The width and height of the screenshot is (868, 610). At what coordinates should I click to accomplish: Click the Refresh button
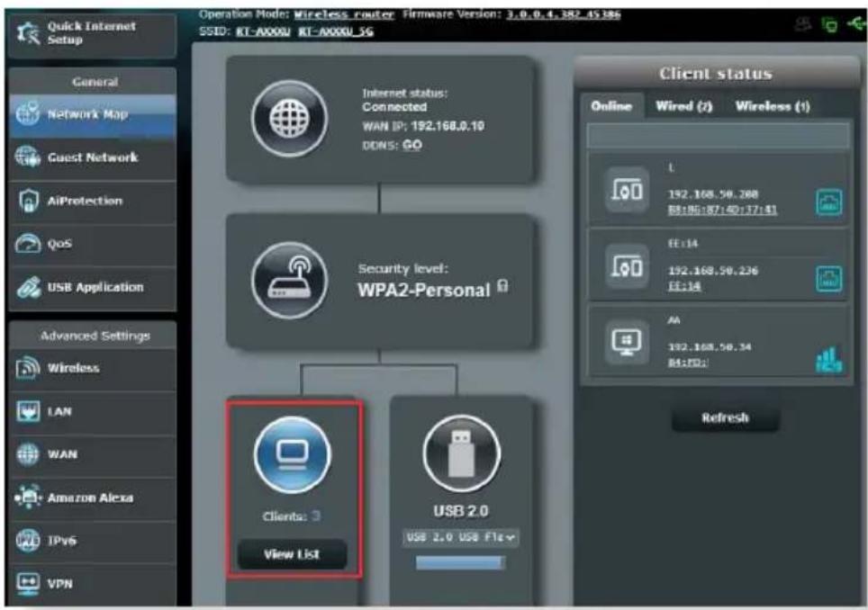coord(725,417)
